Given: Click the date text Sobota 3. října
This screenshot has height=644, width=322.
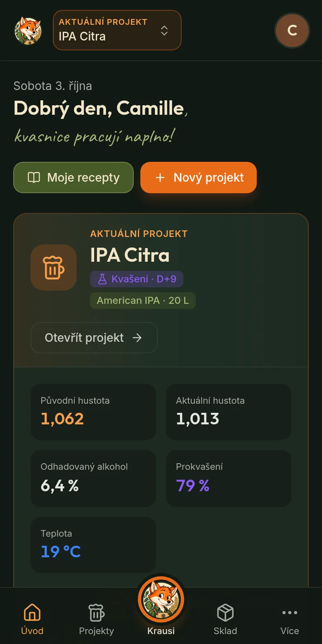Looking at the screenshot, I should click(53, 86).
